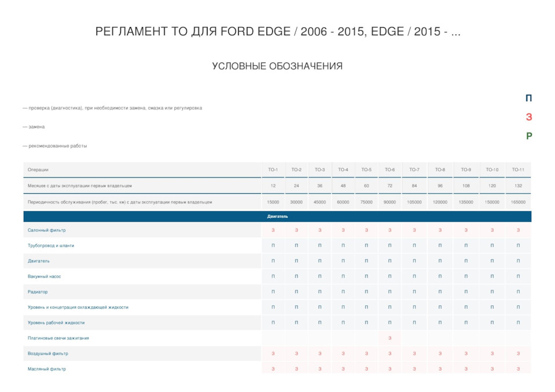This screenshot has height=392, width=555.
Task: Click the 90000 mileage cell
Action: pyautogui.click(x=390, y=202)
